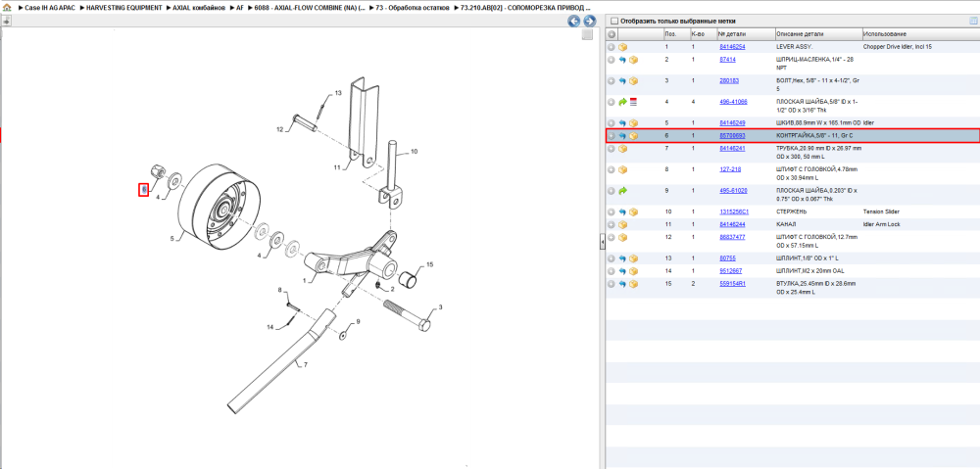Screen dimensions: 980x469
Task: Click the box icon for part 84146249
Action: click(x=633, y=123)
